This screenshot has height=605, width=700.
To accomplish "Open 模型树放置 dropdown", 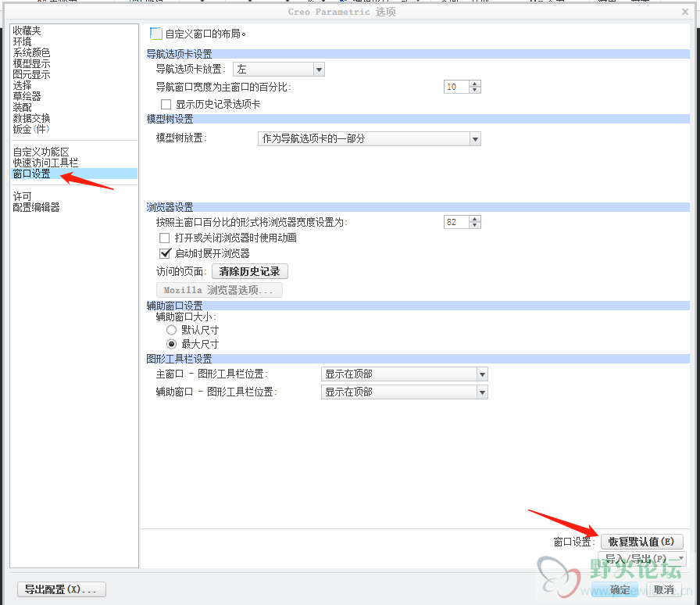I will click(370, 139).
